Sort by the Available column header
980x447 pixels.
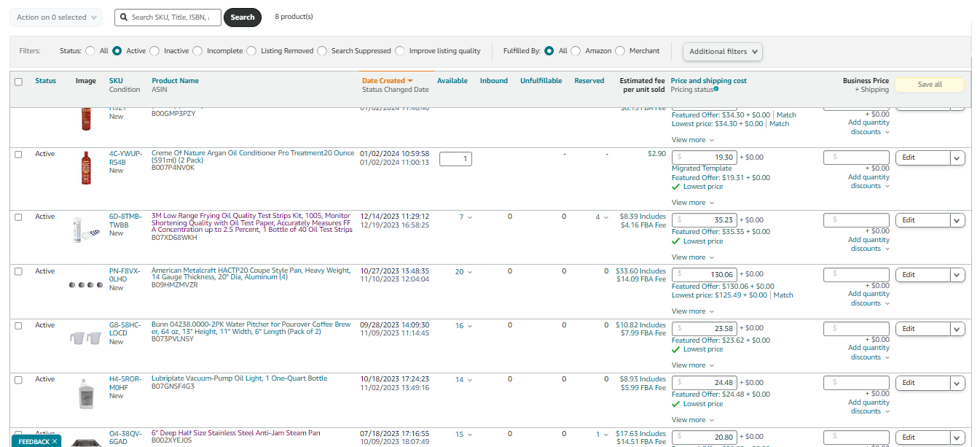pos(452,81)
